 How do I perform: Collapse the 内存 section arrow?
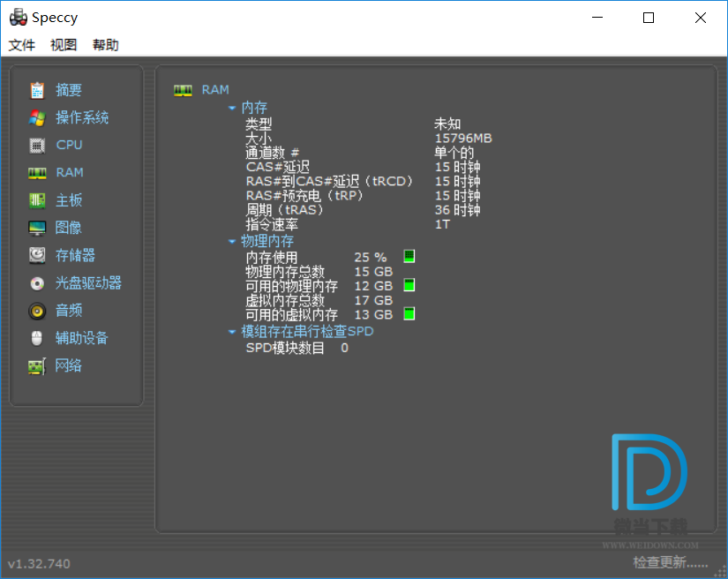pyautogui.click(x=232, y=109)
